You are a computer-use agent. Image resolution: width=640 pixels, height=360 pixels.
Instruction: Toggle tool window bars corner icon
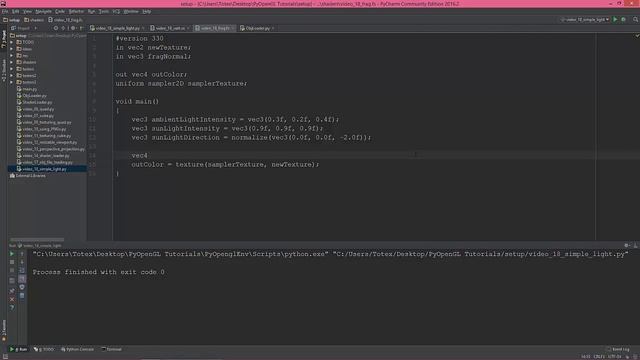tap(5, 357)
